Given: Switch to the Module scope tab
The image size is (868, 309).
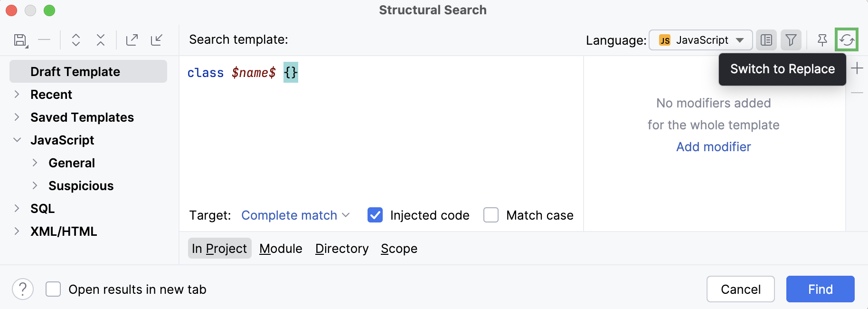Looking at the screenshot, I should tap(281, 248).
